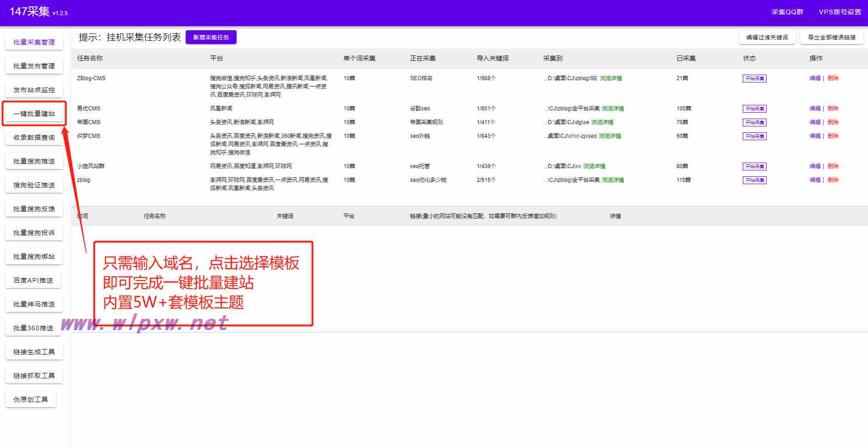
Task: Click the 关键词 column header in log table
Action: click(285, 216)
